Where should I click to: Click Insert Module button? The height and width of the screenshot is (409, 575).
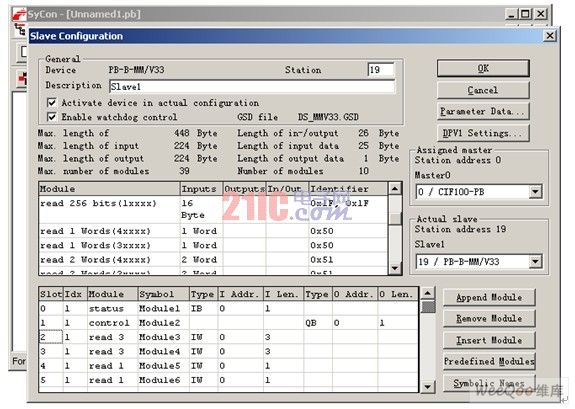coord(489,340)
